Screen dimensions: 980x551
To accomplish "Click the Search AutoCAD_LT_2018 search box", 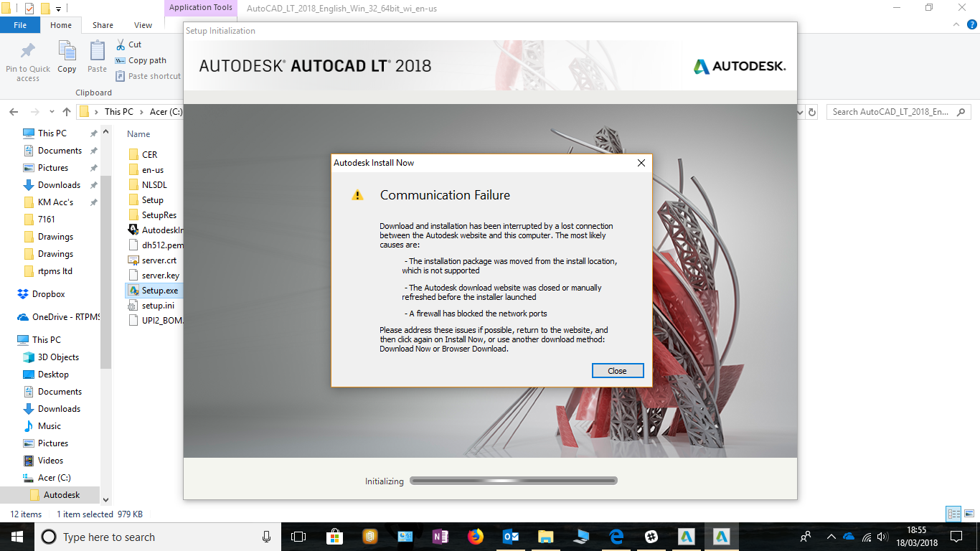I will point(898,112).
